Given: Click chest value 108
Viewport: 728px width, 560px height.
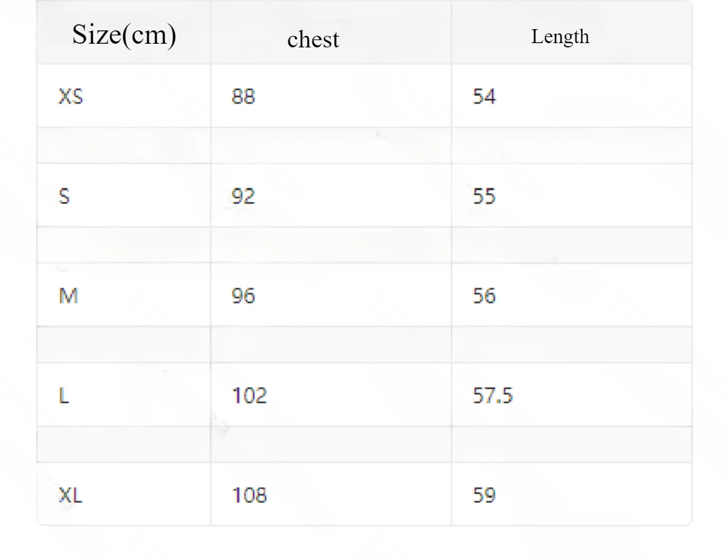Looking at the screenshot, I should click(250, 495).
